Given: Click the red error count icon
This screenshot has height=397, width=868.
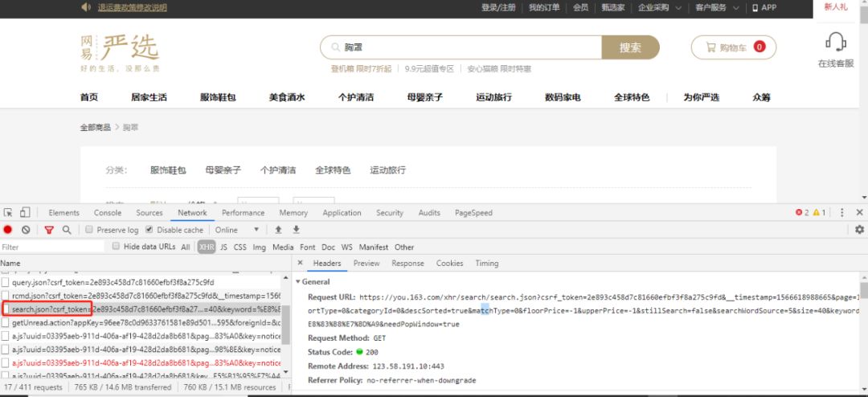Looking at the screenshot, I should click(799, 213).
